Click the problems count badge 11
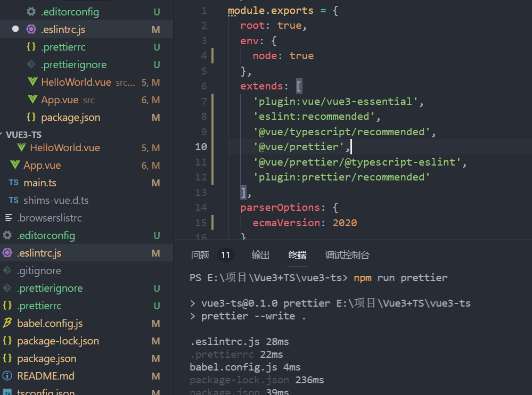This screenshot has width=532, height=395. tap(226, 255)
